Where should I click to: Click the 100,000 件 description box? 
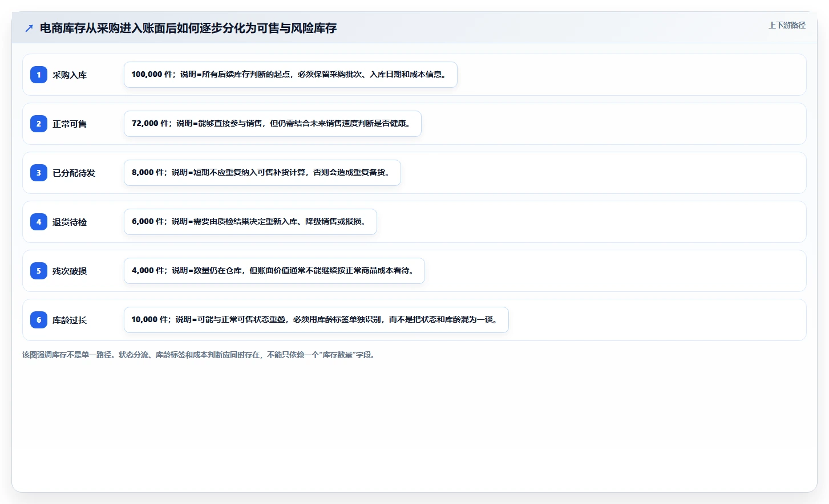[x=290, y=75]
